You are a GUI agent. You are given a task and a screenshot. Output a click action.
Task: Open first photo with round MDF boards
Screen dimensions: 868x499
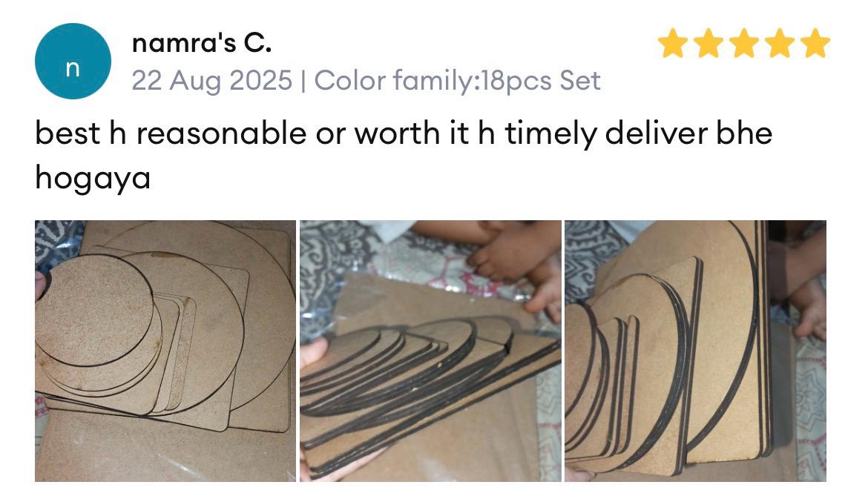click(165, 351)
